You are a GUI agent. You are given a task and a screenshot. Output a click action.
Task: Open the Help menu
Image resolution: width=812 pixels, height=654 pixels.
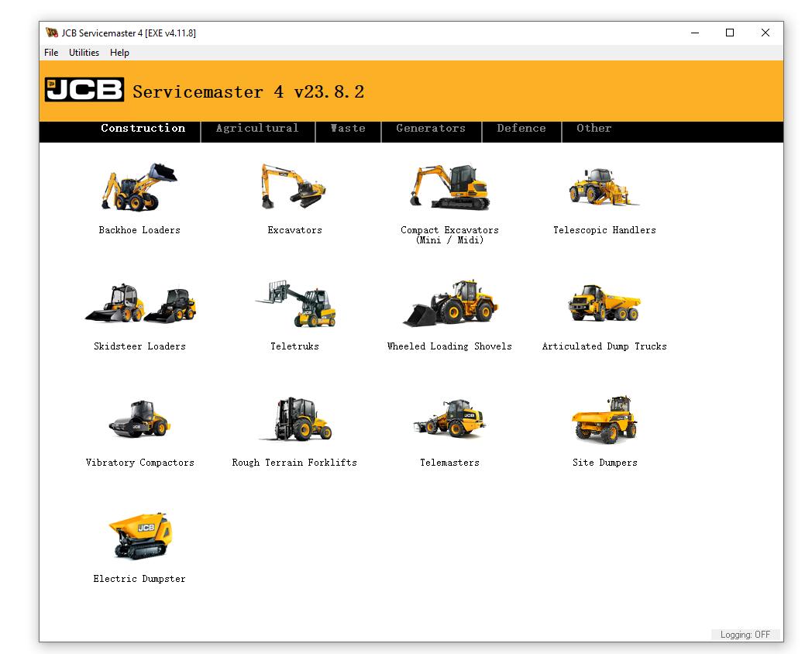point(119,52)
